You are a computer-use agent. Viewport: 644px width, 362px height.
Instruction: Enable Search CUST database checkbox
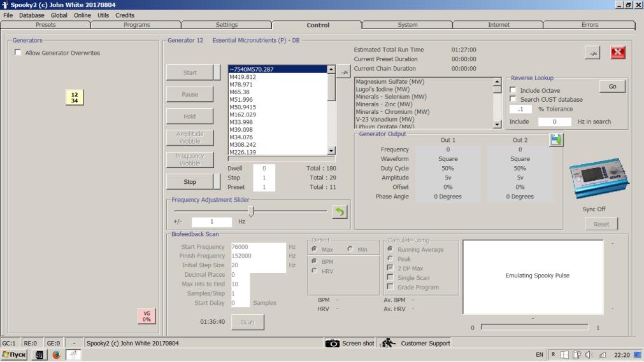513,99
